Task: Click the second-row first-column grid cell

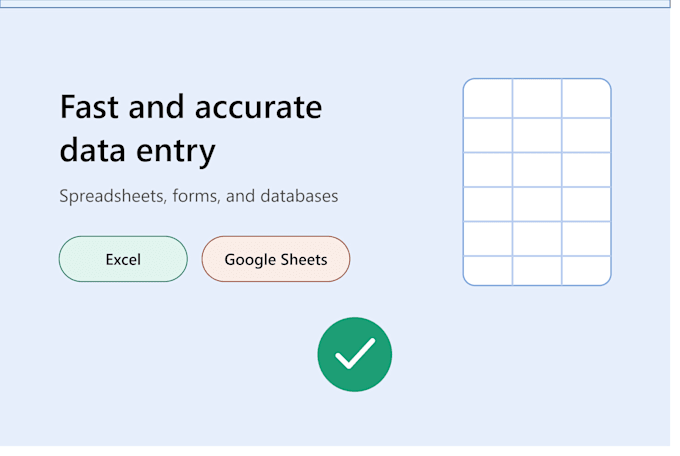Action: pos(488,135)
